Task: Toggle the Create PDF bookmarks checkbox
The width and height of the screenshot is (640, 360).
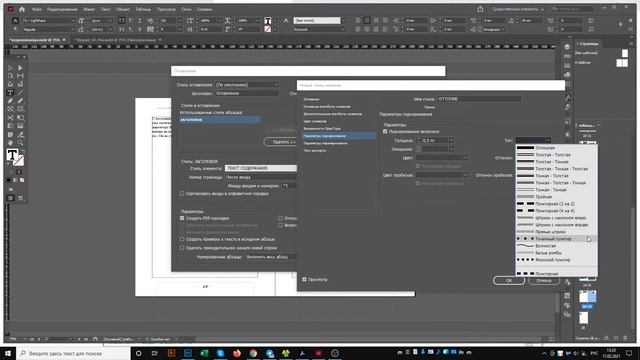Action: [182, 218]
